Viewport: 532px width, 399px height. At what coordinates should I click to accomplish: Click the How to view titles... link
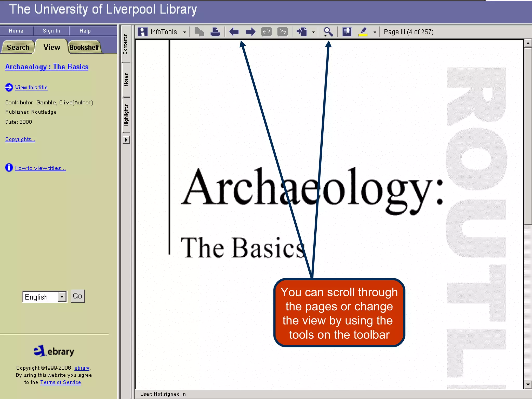[40, 168]
